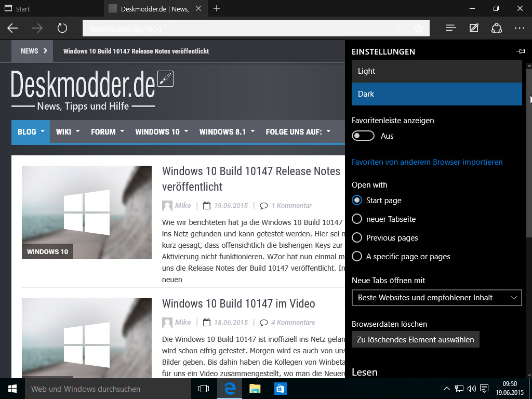Click Mike's avatar on the Release Notes post

tap(167, 206)
